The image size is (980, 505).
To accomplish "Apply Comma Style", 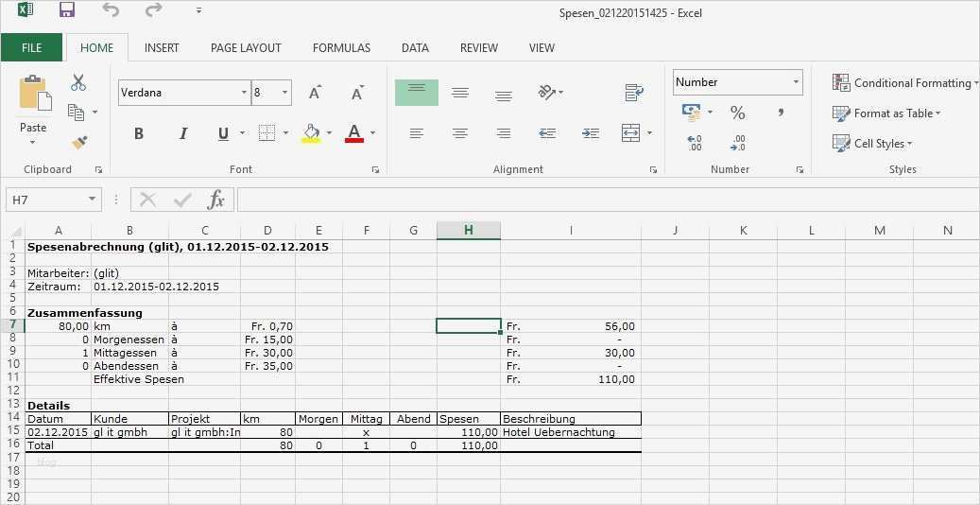I will tap(781, 113).
